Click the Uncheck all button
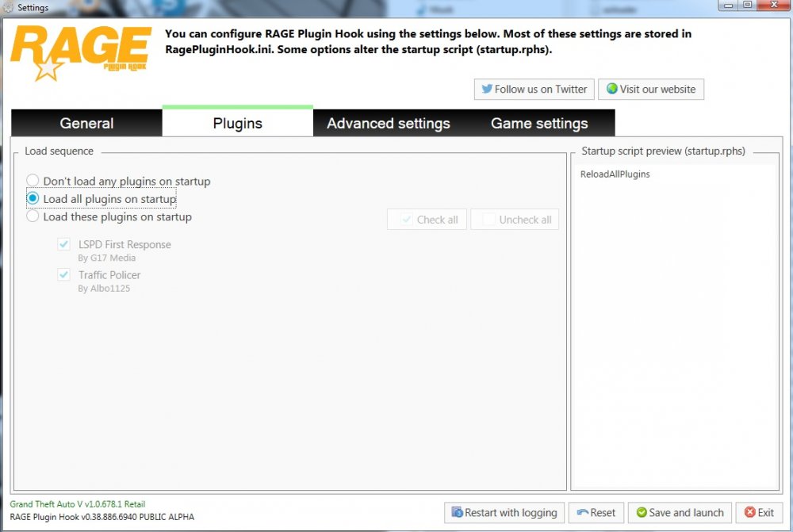This screenshot has width=793, height=532. click(x=515, y=220)
